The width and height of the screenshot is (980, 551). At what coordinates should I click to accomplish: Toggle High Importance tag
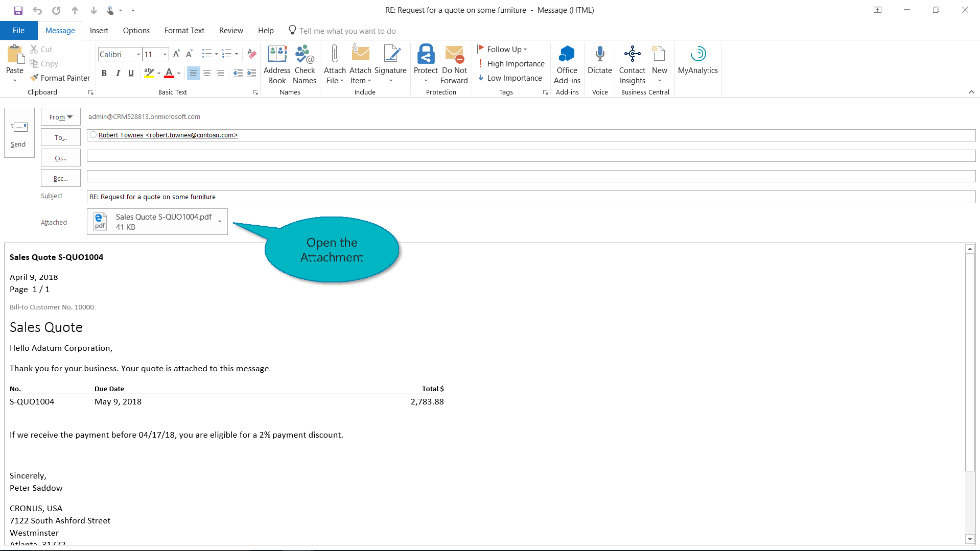point(511,64)
